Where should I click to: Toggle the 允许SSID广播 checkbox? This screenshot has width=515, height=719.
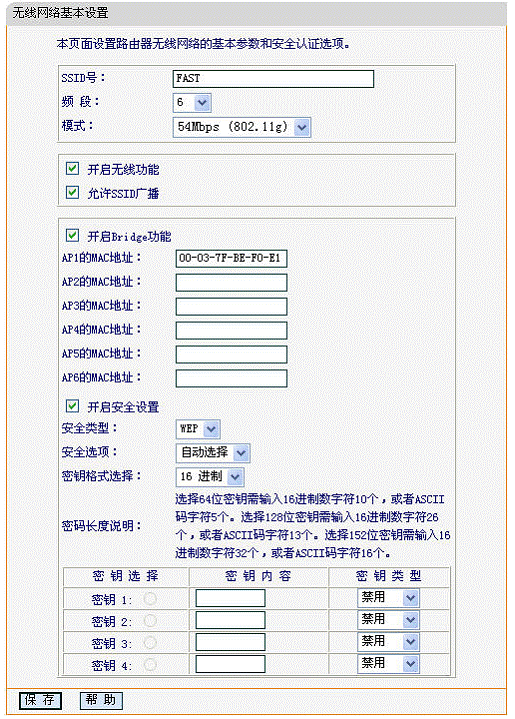(72, 193)
